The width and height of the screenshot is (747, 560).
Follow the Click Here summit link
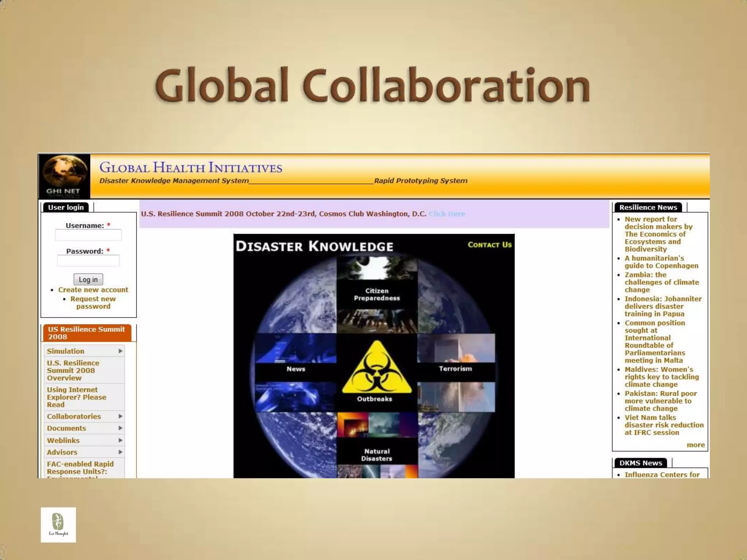[447, 214]
